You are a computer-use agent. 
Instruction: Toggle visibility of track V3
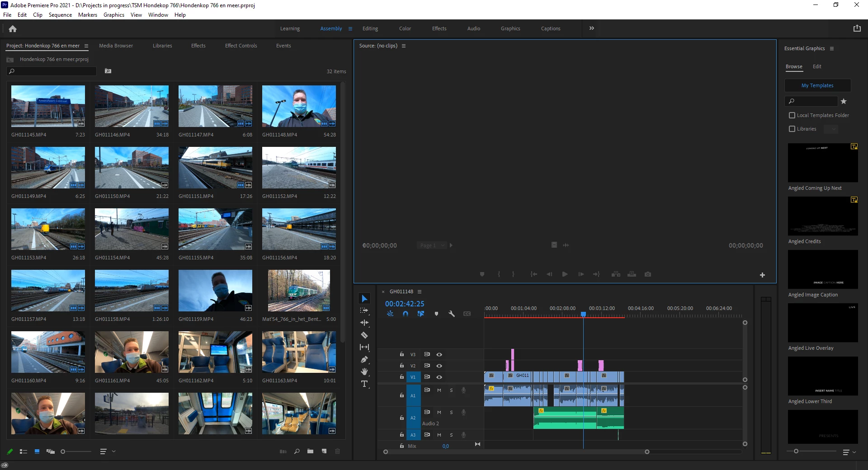[439, 355]
